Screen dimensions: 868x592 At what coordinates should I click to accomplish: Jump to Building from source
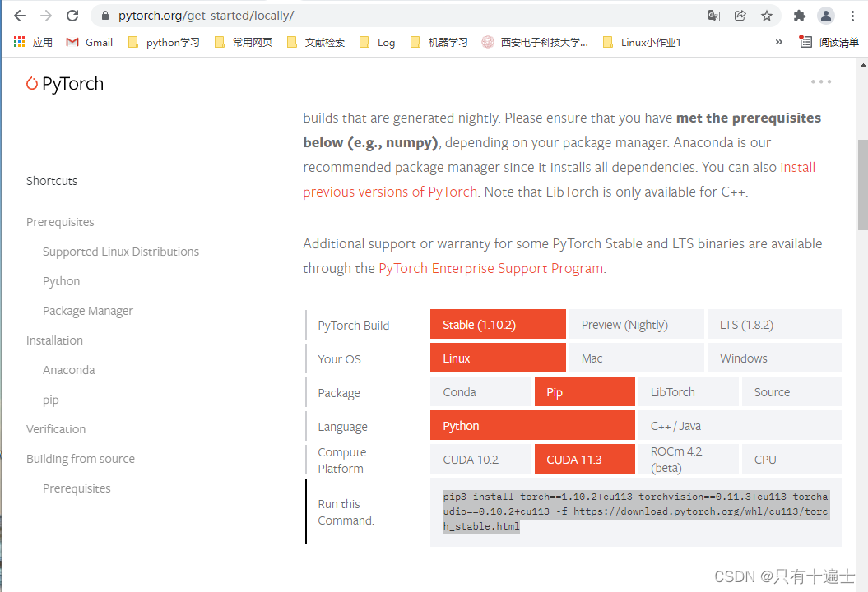(81, 459)
